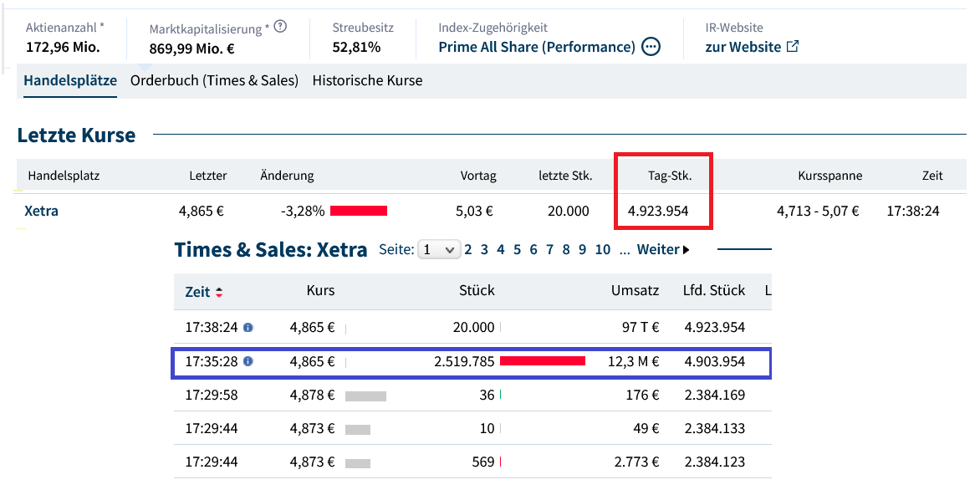Open the Historische Kurse tab

tap(367, 81)
